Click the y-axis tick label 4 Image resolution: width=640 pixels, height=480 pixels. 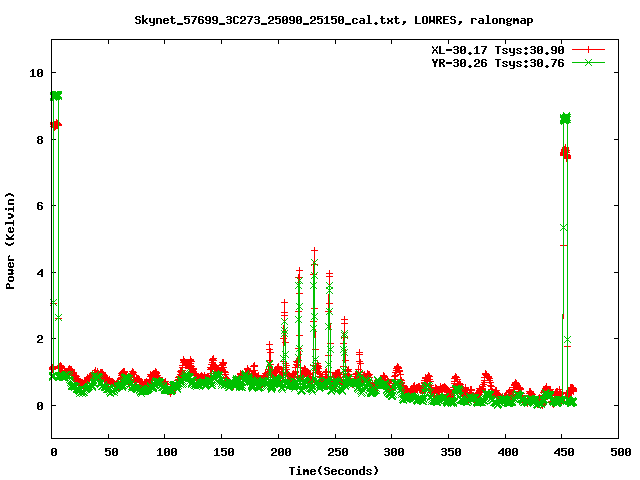[x=40, y=273]
